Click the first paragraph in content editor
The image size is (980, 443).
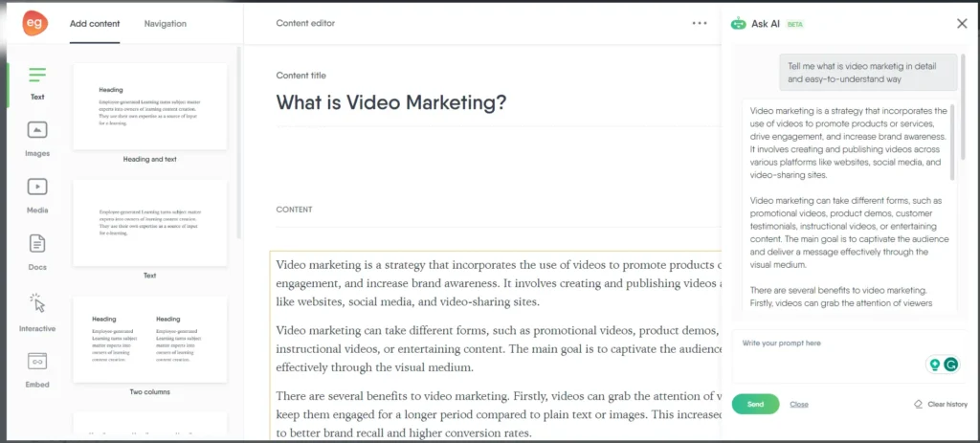tap(498, 283)
